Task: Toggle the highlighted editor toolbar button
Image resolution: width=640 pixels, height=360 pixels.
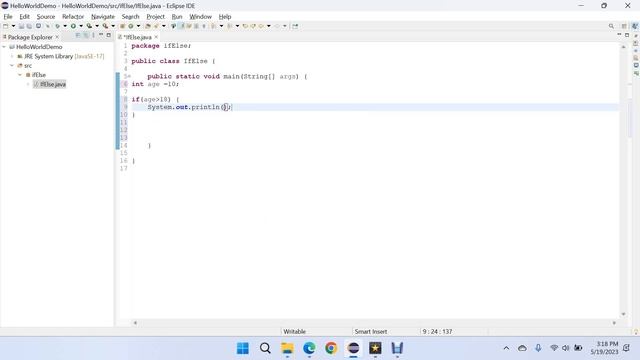Action: coord(182,26)
